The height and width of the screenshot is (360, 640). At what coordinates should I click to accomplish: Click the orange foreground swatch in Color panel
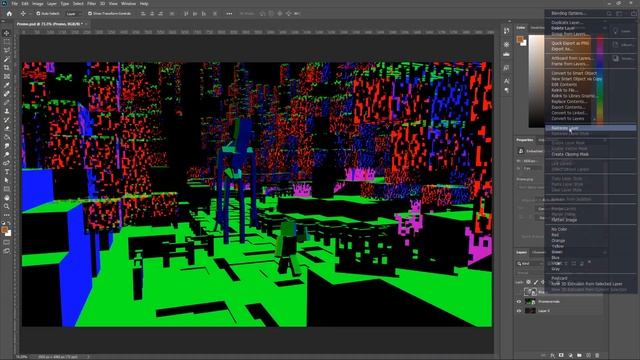coord(520,40)
